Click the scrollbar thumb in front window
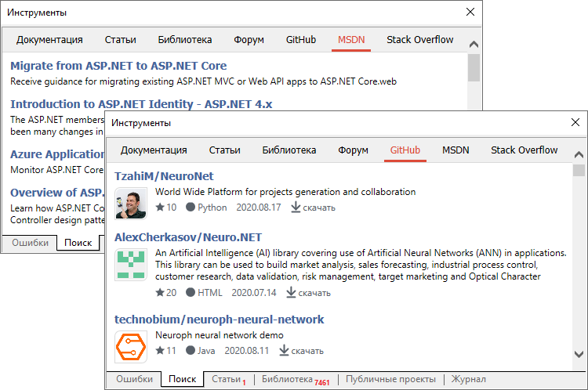Viewport: 588px width, 390px height. 579,170
